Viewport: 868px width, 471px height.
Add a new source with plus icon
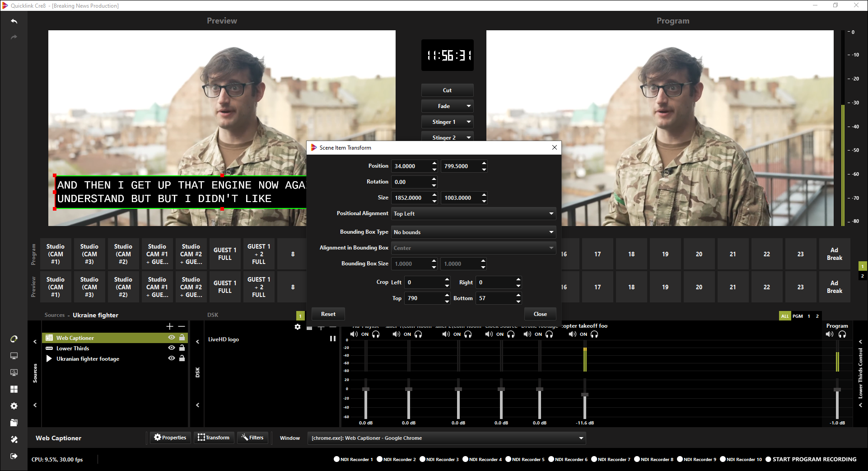(x=170, y=326)
